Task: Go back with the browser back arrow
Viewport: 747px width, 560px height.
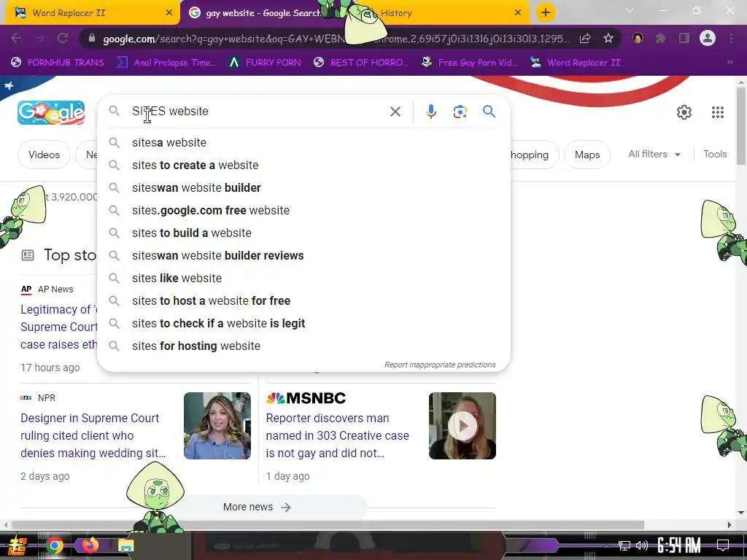Action: coord(16,38)
